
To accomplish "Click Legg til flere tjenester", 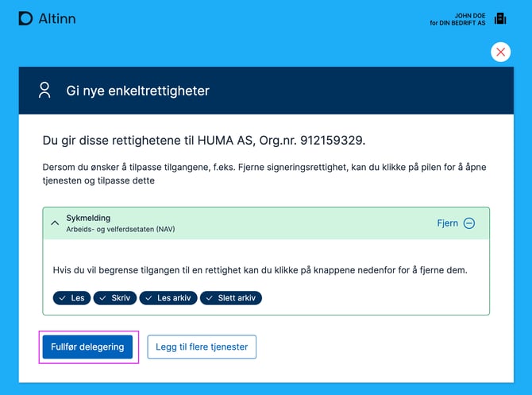I will pyautogui.click(x=202, y=347).
